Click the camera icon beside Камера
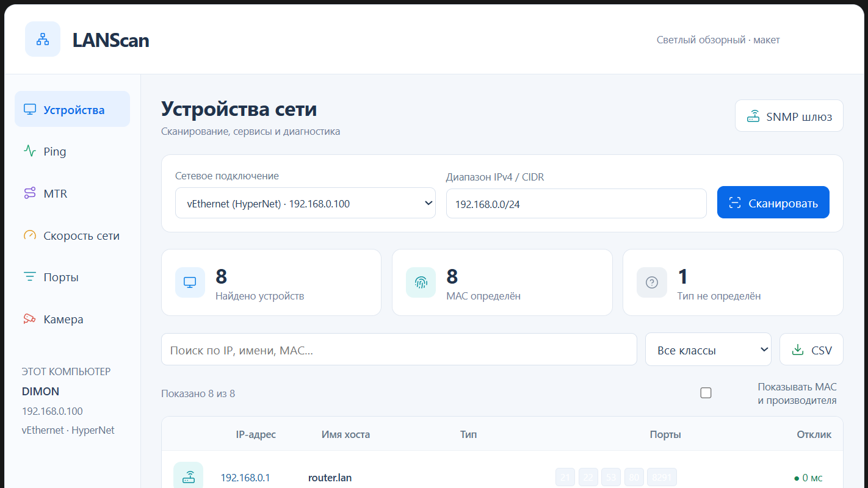Image resolution: width=868 pixels, height=488 pixels. click(x=30, y=319)
